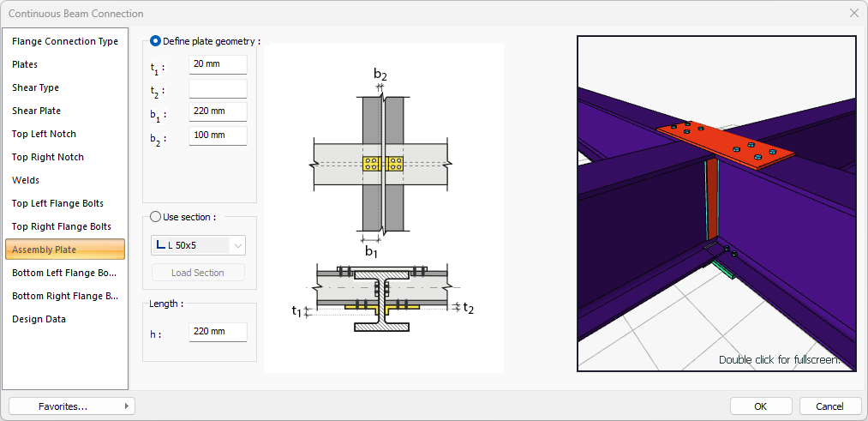Open the Plates page
The image size is (868, 421).
65,65
